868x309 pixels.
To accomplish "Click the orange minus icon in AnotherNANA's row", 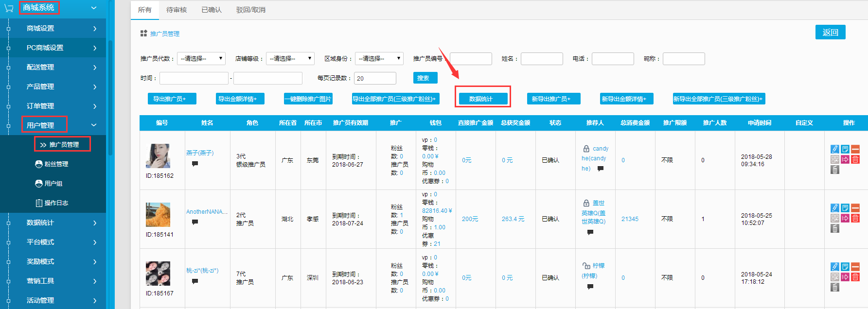I will coord(855,208).
